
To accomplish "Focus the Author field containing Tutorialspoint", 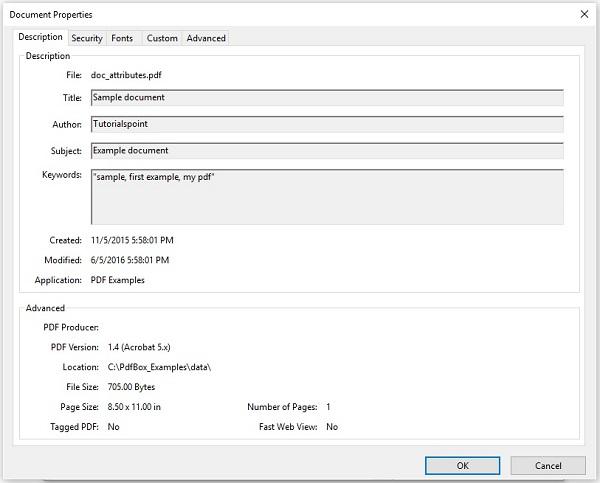I will [326, 124].
